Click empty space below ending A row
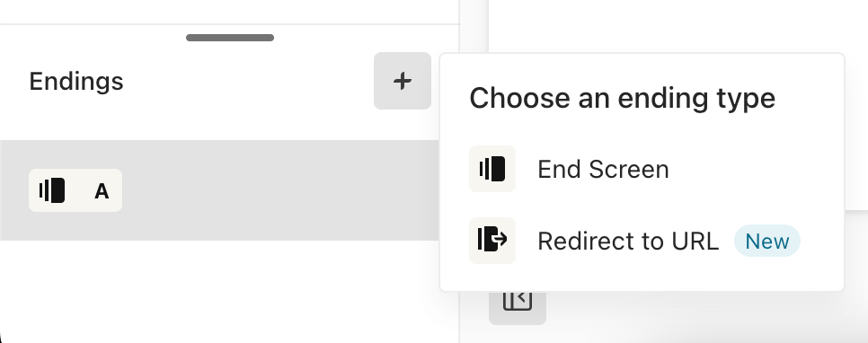Image resolution: width=868 pixels, height=343 pixels. point(221,290)
